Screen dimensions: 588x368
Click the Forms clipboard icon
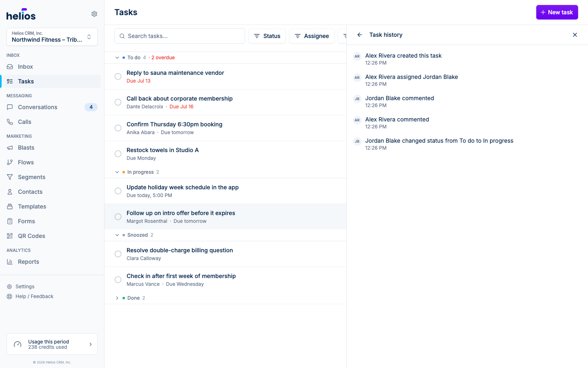click(x=10, y=221)
